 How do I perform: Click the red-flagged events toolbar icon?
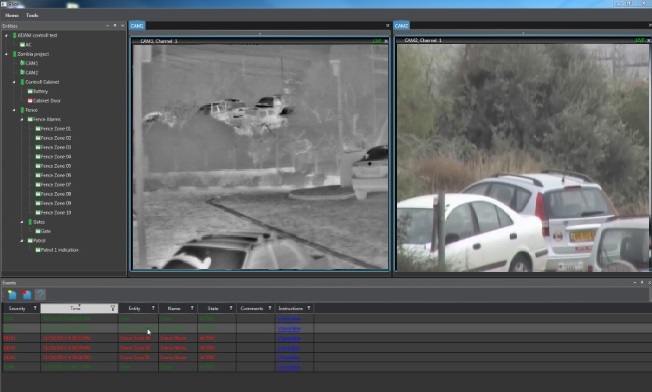click(x=27, y=295)
